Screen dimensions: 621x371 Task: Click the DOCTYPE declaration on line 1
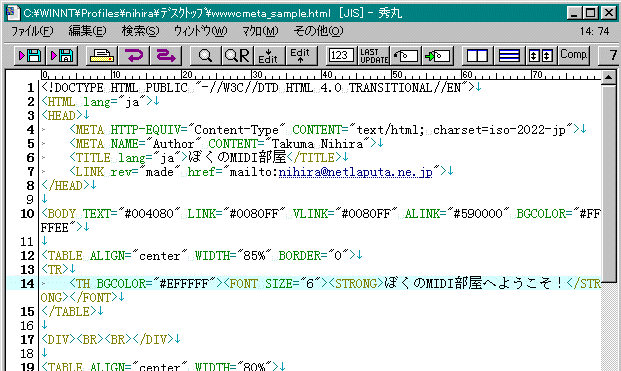(x=257, y=88)
